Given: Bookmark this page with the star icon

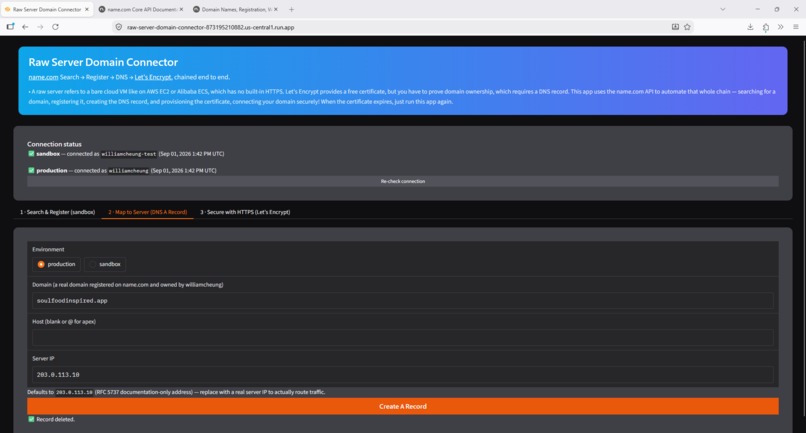Looking at the screenshot, I should (x=687, y=27).
